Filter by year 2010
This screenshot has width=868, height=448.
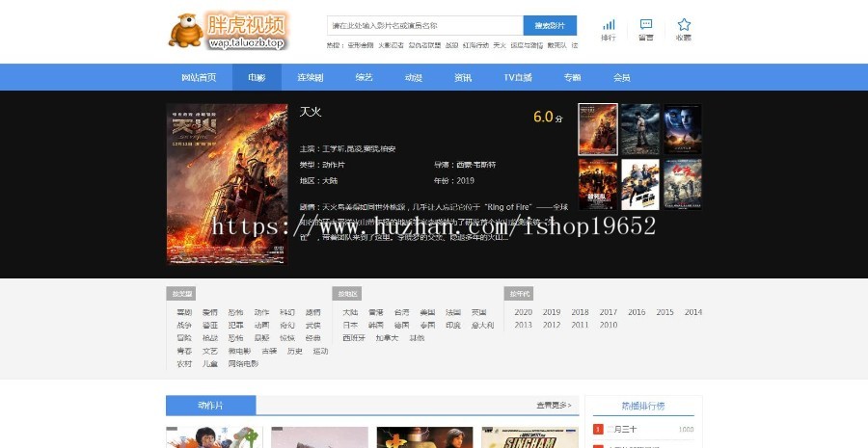[609, 325]
